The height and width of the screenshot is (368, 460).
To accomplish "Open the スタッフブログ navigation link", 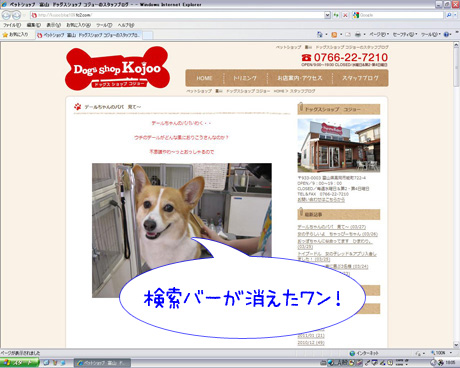I will [x=360, y=78].
